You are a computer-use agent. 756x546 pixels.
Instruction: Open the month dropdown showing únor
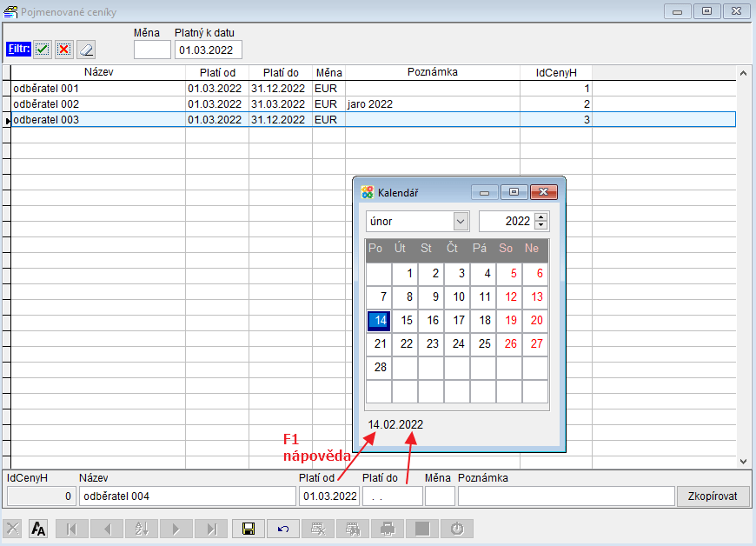(x=461, y=222)
